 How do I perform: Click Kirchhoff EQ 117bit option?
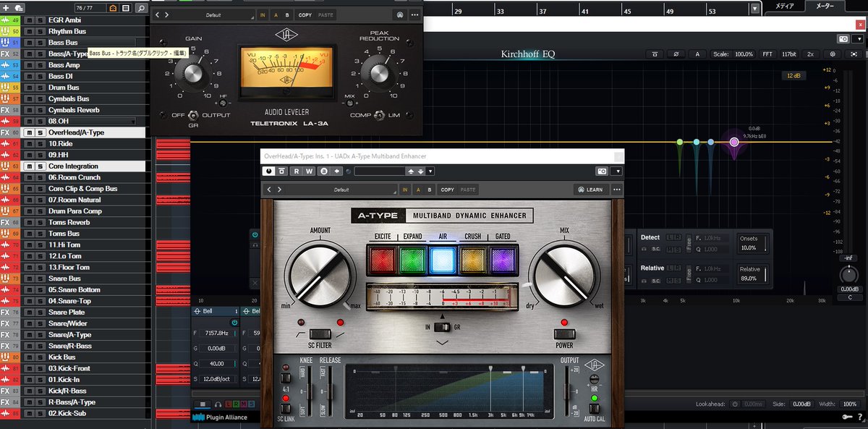789,54
